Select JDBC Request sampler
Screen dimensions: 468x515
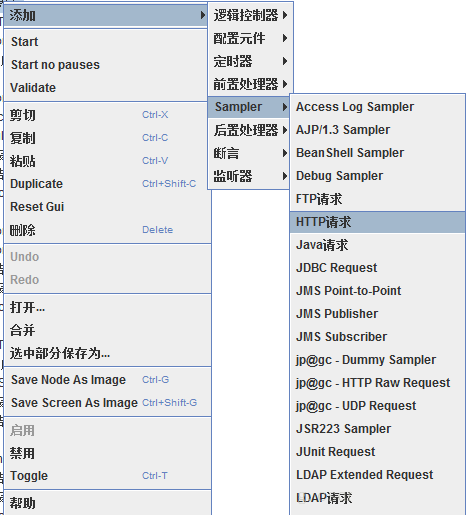pos(377,268)
